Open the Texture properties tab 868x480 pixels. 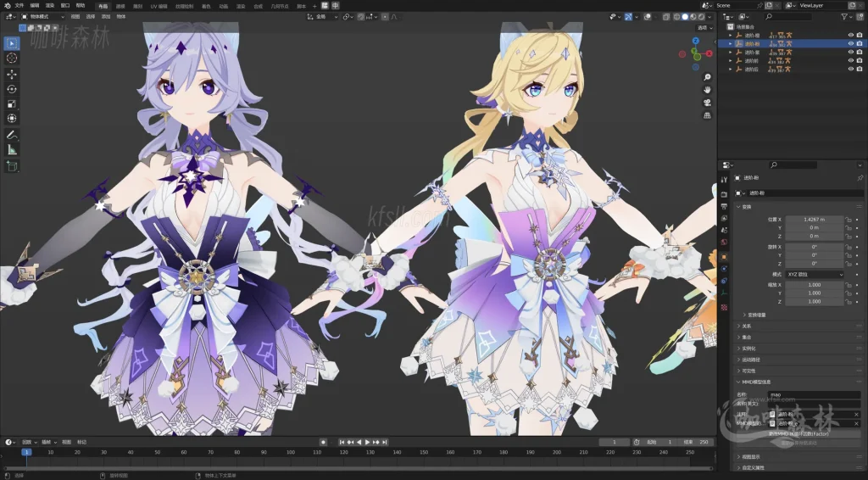pos(724,307)
